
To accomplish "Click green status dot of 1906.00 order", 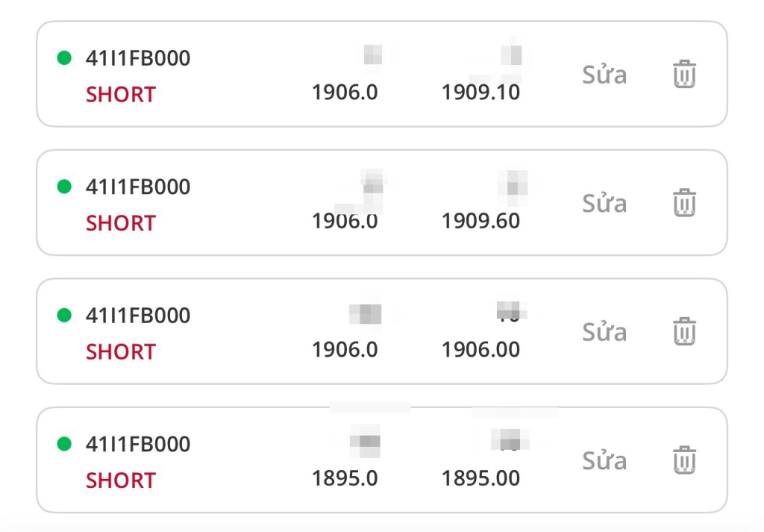I will point(64,315).
